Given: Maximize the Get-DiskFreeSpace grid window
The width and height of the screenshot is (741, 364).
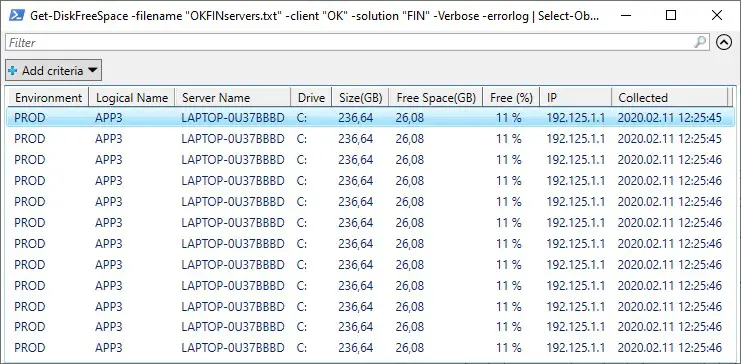Looking at the screenshot, I should pyautogui.click(x=671, y=16).
